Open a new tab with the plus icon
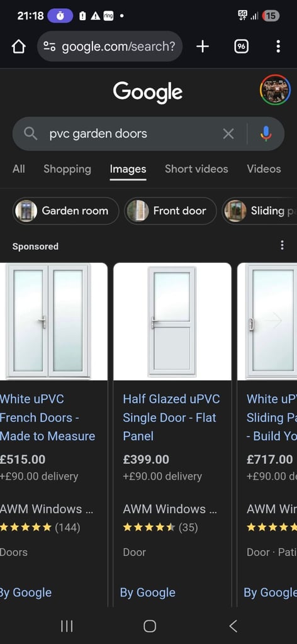297x644 pixels. 203,47
